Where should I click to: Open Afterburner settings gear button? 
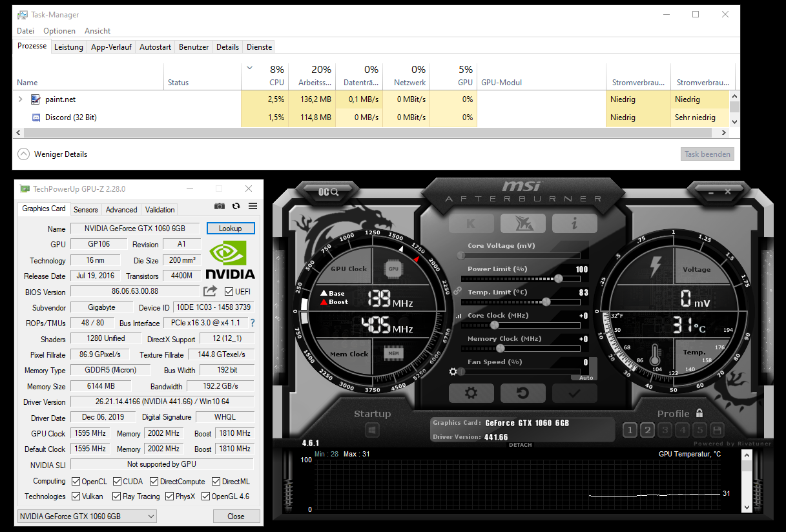(x=471, y=393)
